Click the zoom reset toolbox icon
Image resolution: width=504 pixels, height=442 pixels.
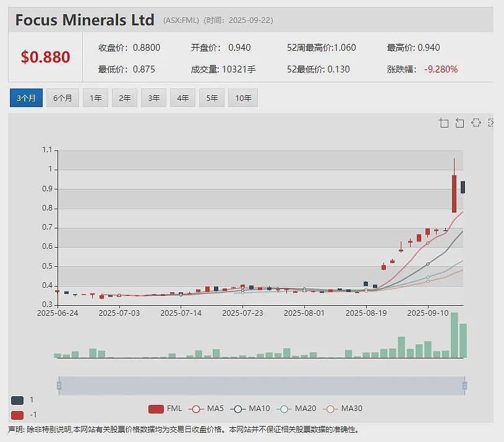[459, 123]
